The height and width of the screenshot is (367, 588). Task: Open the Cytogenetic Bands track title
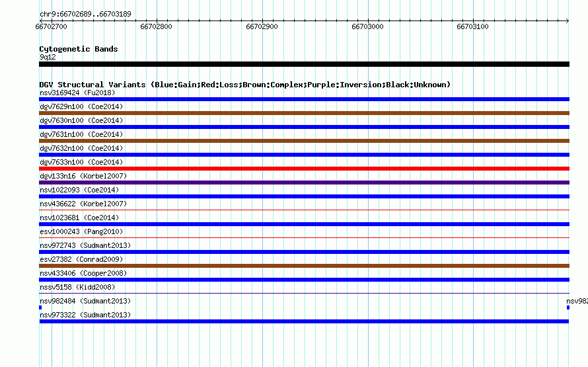click(79, 49)
